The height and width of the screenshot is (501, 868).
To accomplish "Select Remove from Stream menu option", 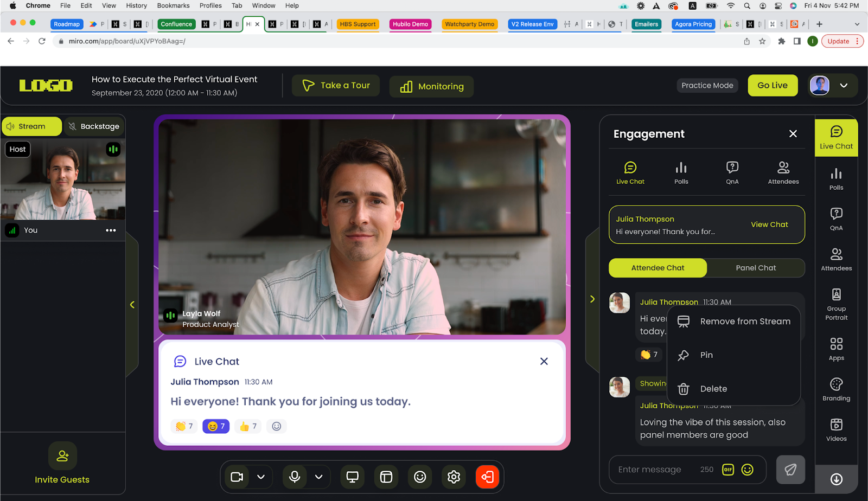I will (x=733, y=322).
